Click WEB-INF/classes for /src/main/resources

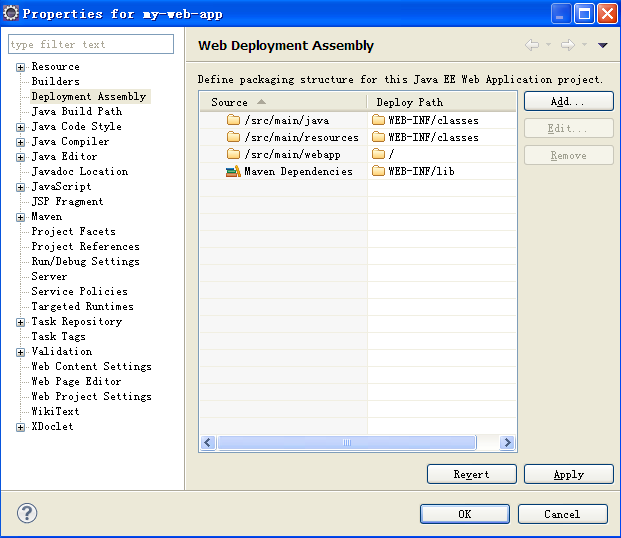(x=442, y=137)
